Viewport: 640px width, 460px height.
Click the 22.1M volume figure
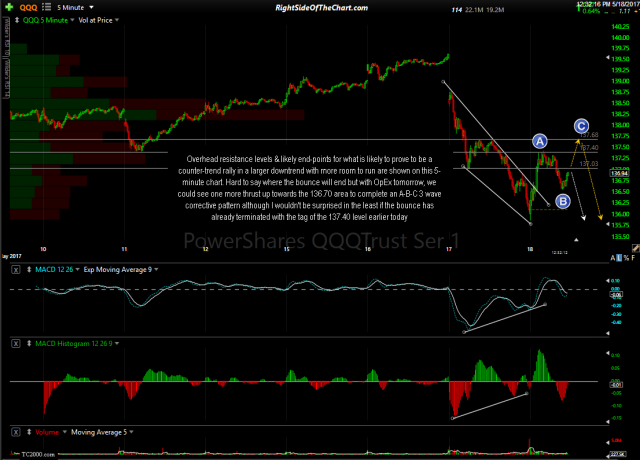pyautogui.click(x=474, y=10)
